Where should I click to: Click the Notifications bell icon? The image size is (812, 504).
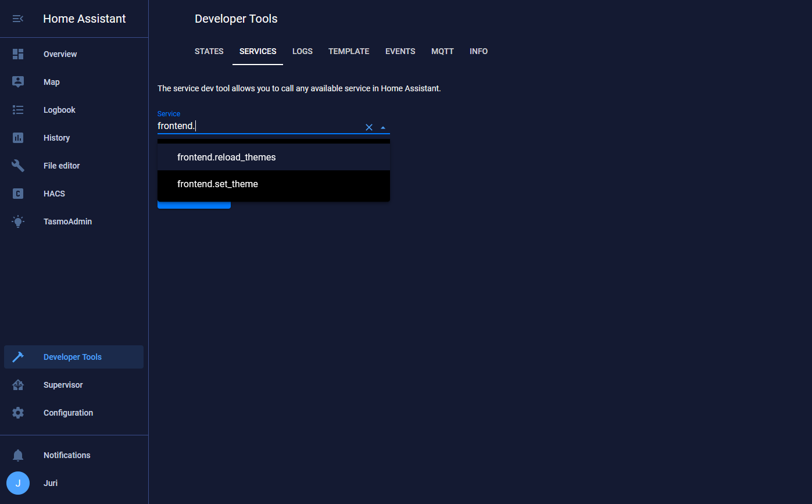[x=18, y=455]
